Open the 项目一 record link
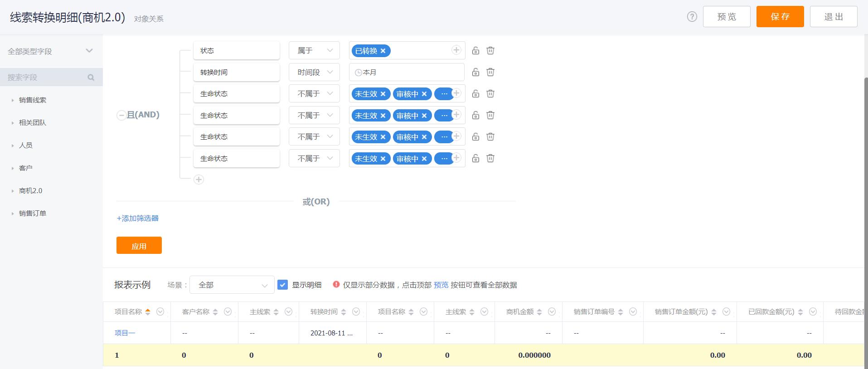 125,333
